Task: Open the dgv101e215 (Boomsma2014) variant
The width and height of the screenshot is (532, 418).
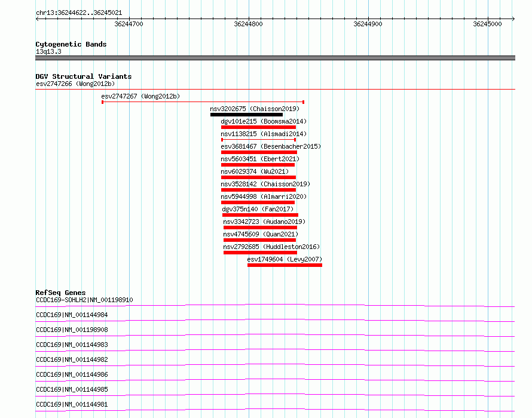Action: click(264, 121)
